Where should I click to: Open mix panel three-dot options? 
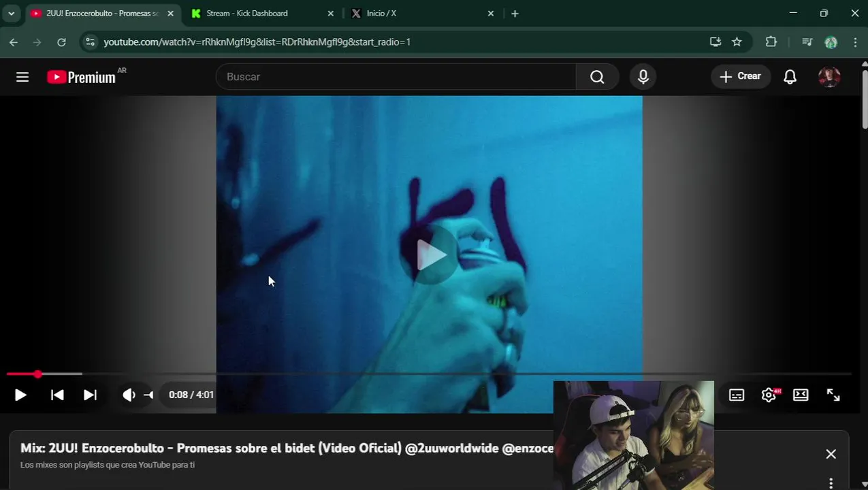coord(831,483)
